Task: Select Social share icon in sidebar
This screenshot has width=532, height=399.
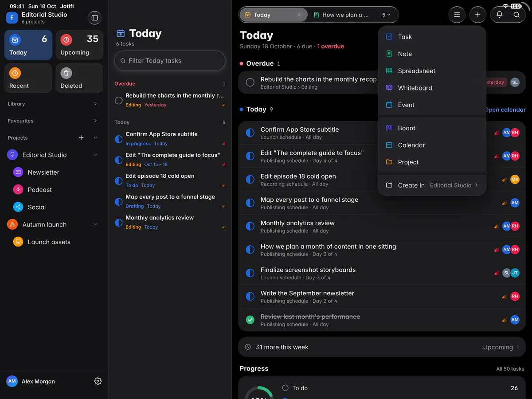Action: pos(18,207)
